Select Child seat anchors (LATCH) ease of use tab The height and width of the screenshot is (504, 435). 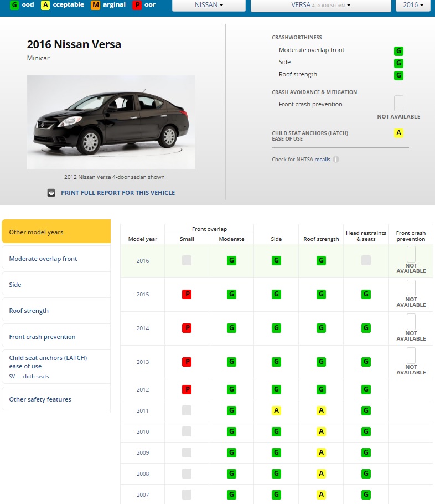(x=56, y=367)
